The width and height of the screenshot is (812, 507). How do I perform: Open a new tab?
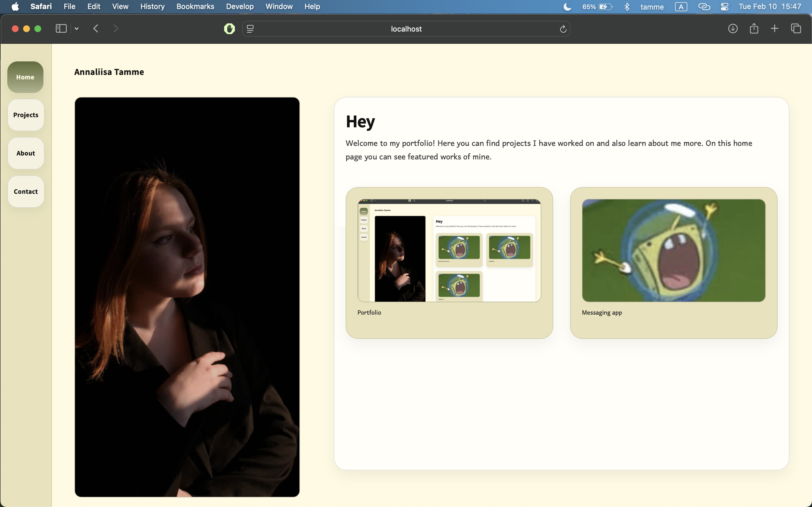coord(775,28)
